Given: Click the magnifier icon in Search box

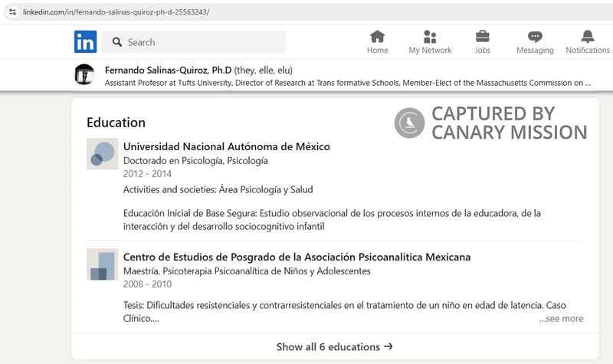Looking at the screenshot, I should [x=117, y=42].
